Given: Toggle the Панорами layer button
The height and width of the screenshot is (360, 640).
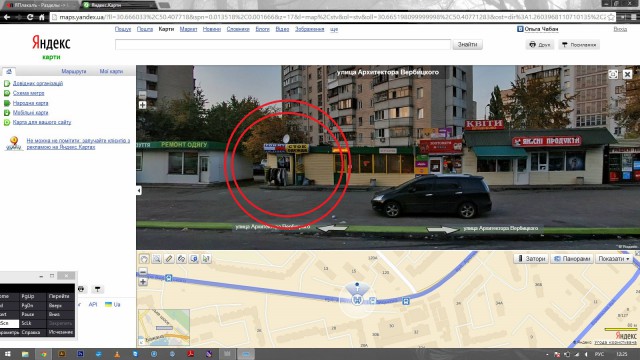Looking at the screenshot, I should pyautogui.click(x=572, y=258).
